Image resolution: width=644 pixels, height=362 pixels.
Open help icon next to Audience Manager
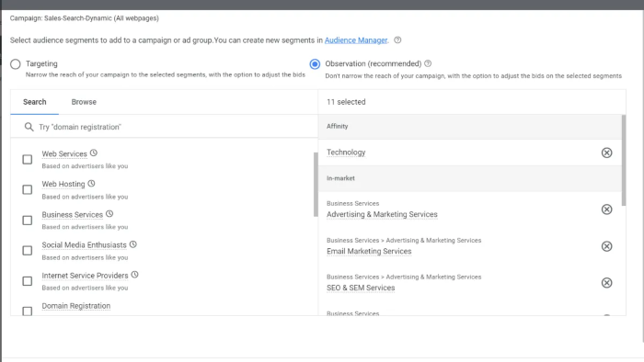coord(397,40)
